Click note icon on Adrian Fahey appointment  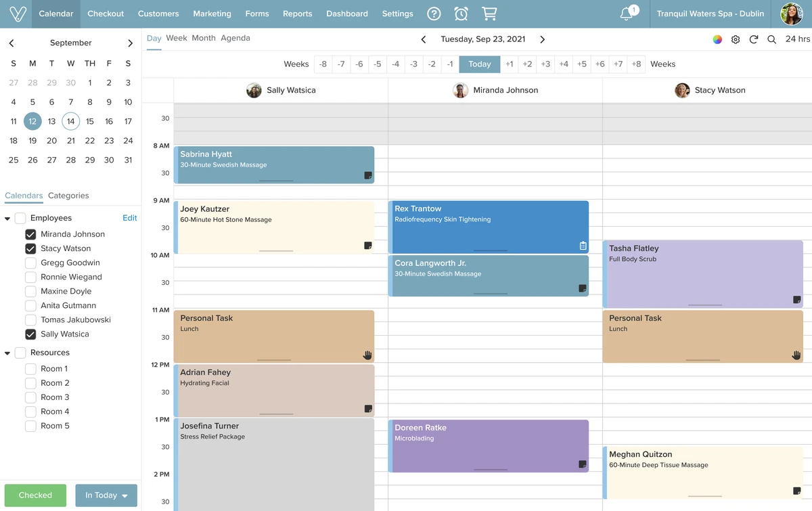[x=368, y=409]
